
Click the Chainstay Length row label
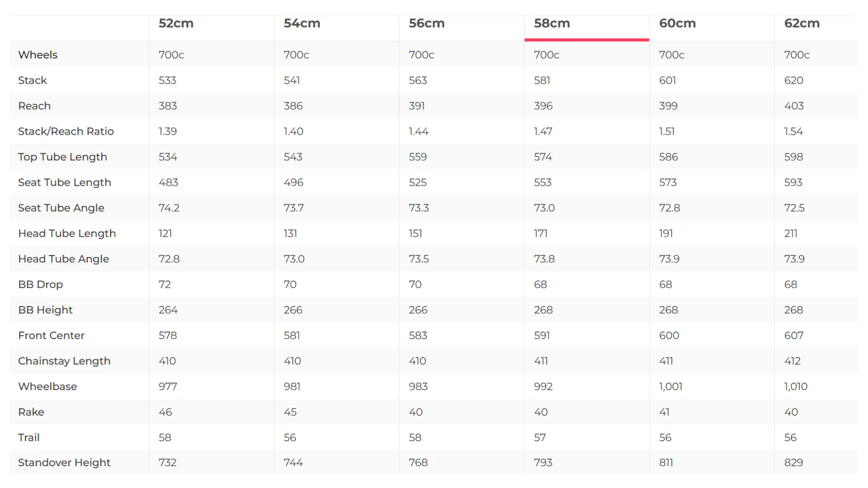(64, 361)
